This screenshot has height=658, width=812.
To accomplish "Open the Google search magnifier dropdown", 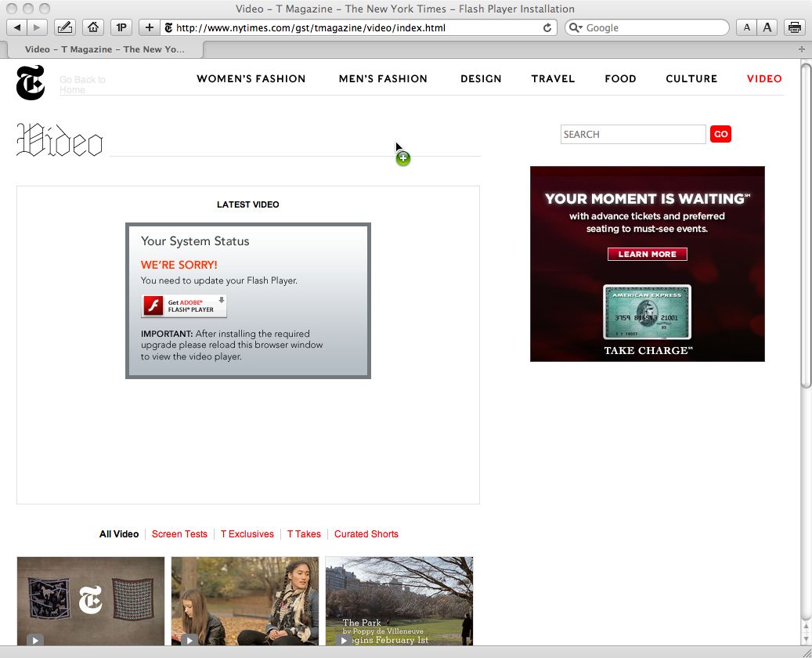I will click(x=576, y=27).
